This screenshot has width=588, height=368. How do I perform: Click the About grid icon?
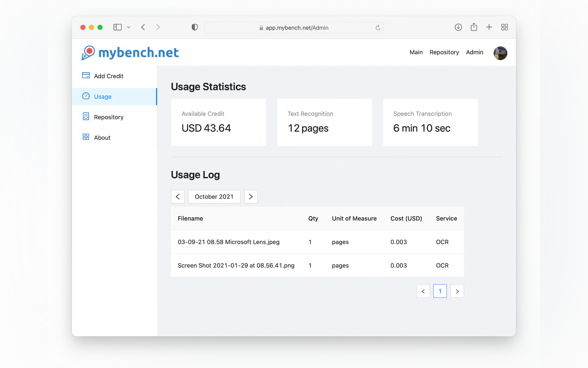tap(86, 137)
